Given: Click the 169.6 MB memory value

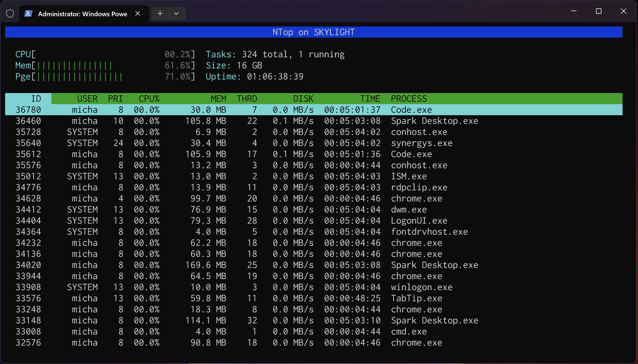Looking at the screenshot, I should click(206, 265).
